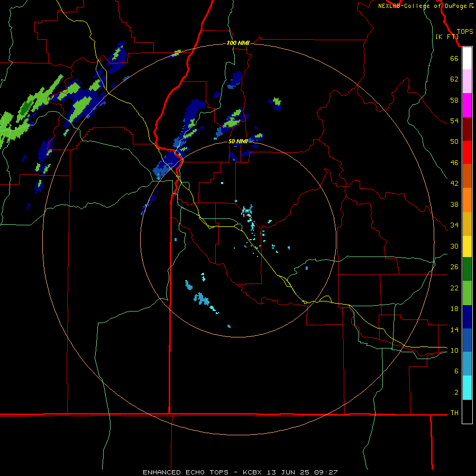Pick the light green legend swatch
Screen dimensions: 476x476
pyautogui.click(x=467, y=293)
